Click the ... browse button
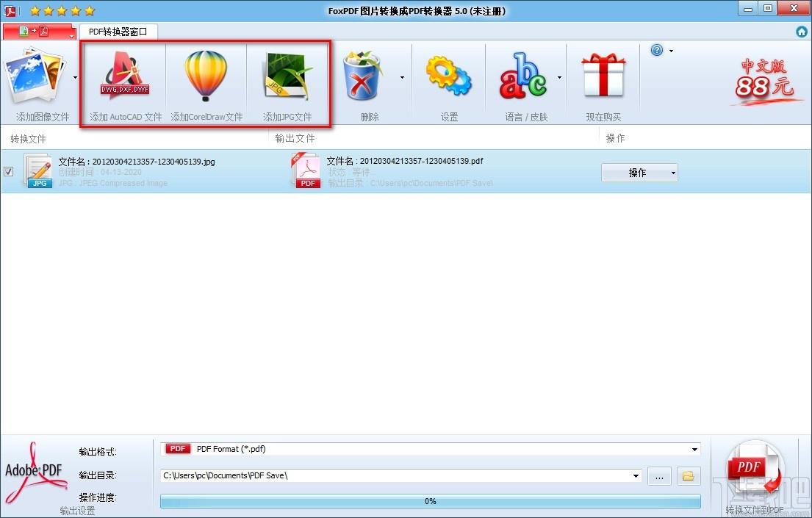Viewport: 812px width, 518px height. pyautogui.click(x=659, y=475)
